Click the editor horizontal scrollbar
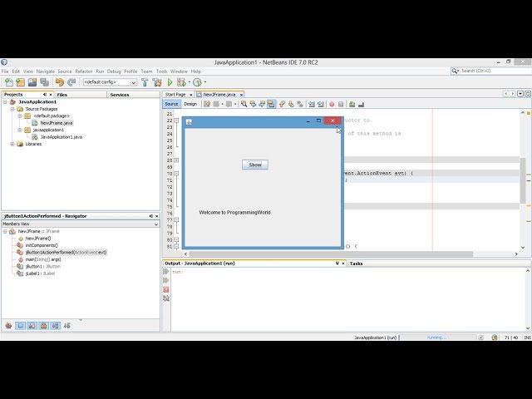This screenshot has height=399, width=532. tap(331, 254)
